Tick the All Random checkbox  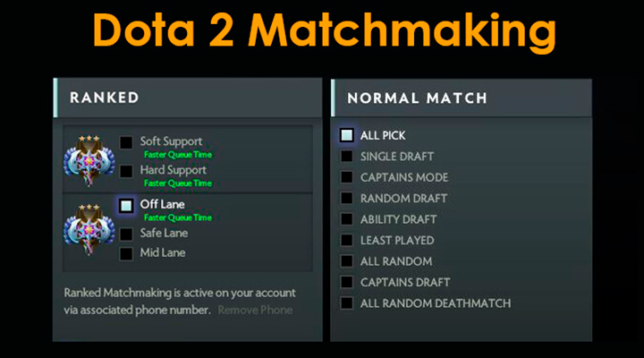pos(347,261)
